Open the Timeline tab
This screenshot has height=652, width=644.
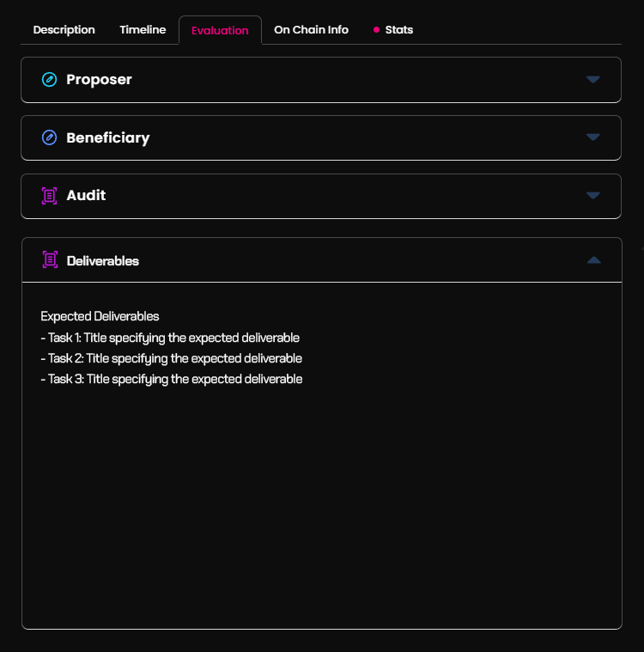coord(143,30)
